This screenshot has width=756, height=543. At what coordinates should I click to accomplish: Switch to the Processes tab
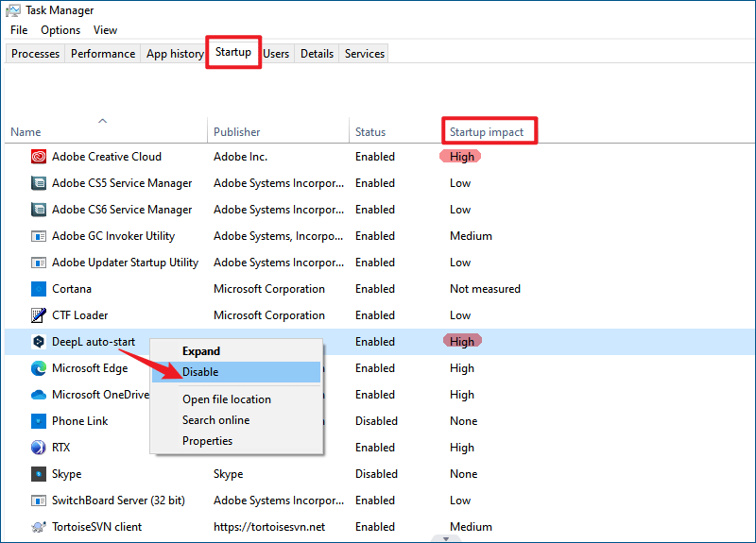35,54
